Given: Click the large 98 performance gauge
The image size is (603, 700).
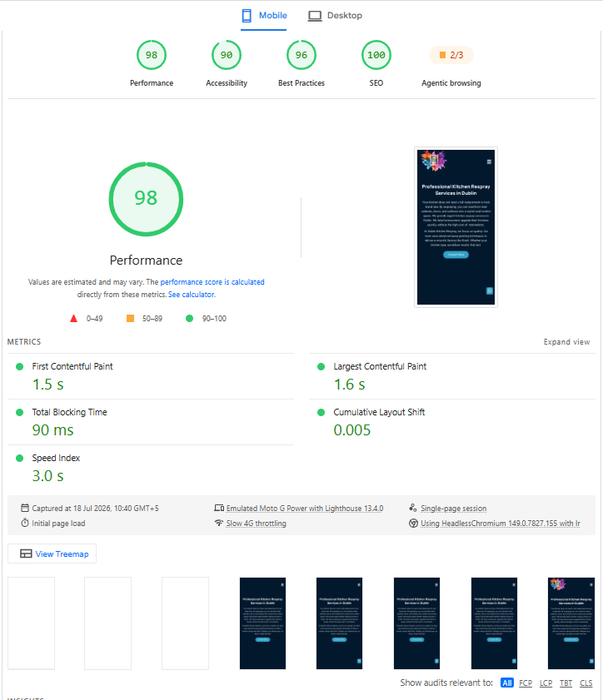Looking at the screenshot, I should pyautogui.click(x=146, y=199).
